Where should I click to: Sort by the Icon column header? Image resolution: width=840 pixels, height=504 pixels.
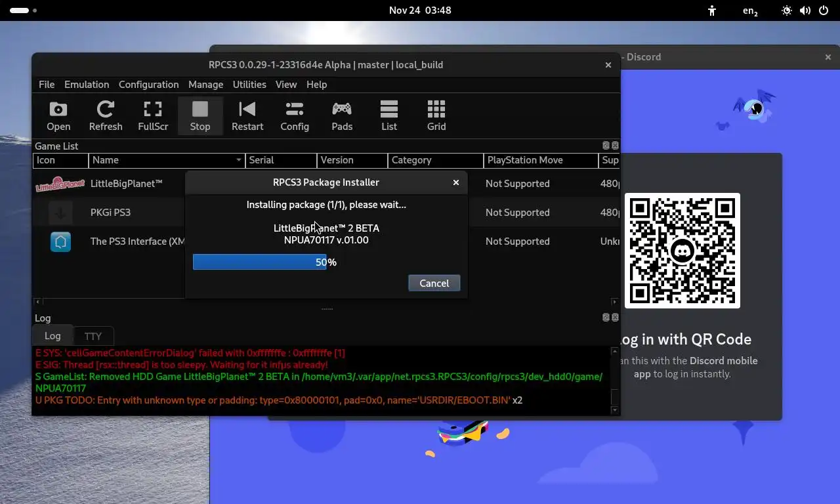point(60,160)
